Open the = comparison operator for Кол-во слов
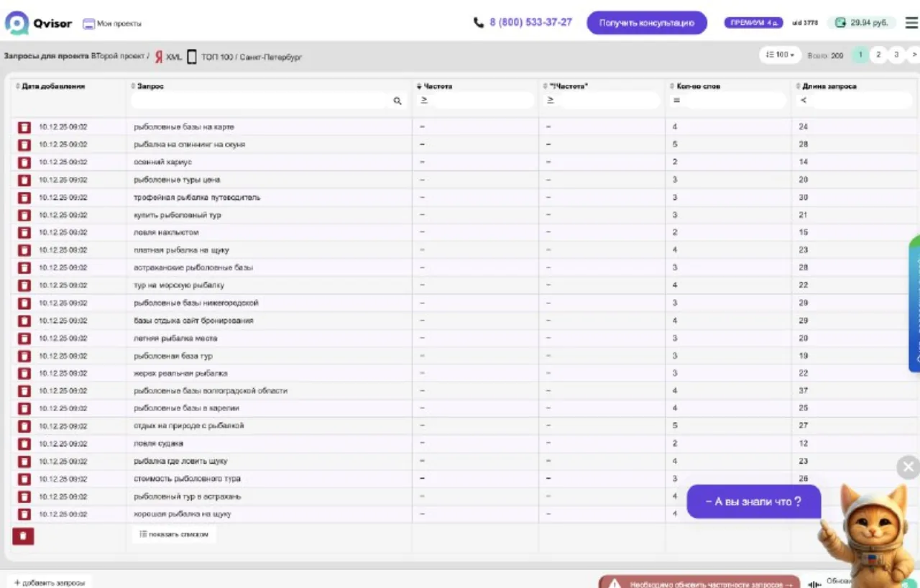The width and height of the screenshot is (920, 588). click(676, 101)
